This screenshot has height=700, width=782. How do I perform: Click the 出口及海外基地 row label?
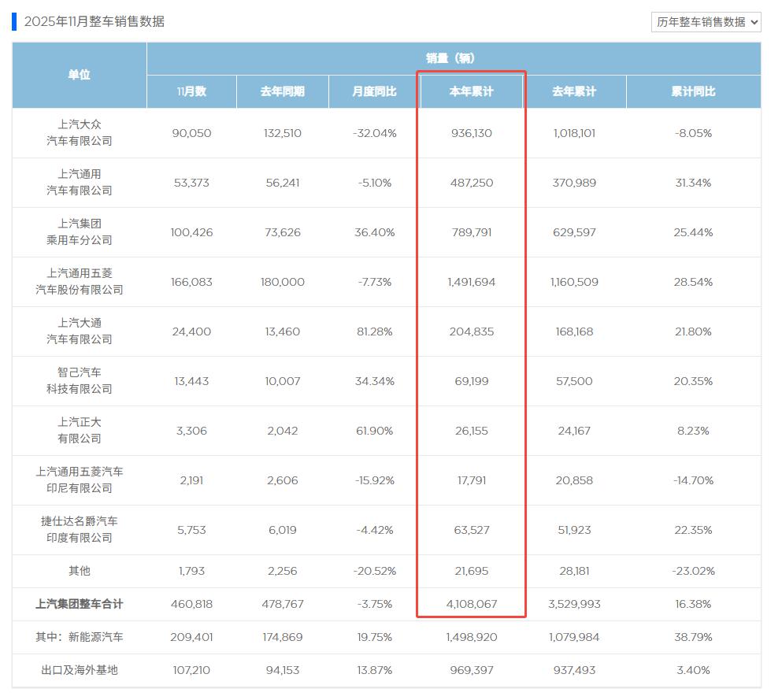(79, 670)
